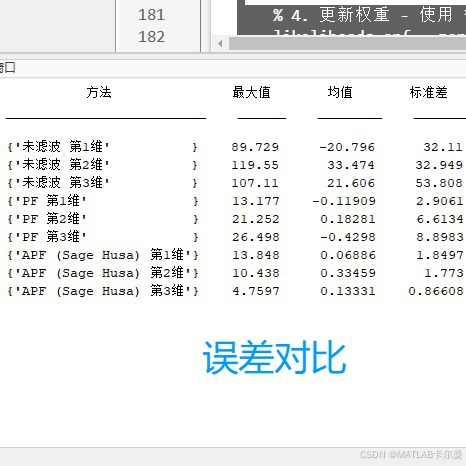This screenshot has width=466, height=466.
Task: Click the standard deviation value 8.8983
Action: (439, 237)
